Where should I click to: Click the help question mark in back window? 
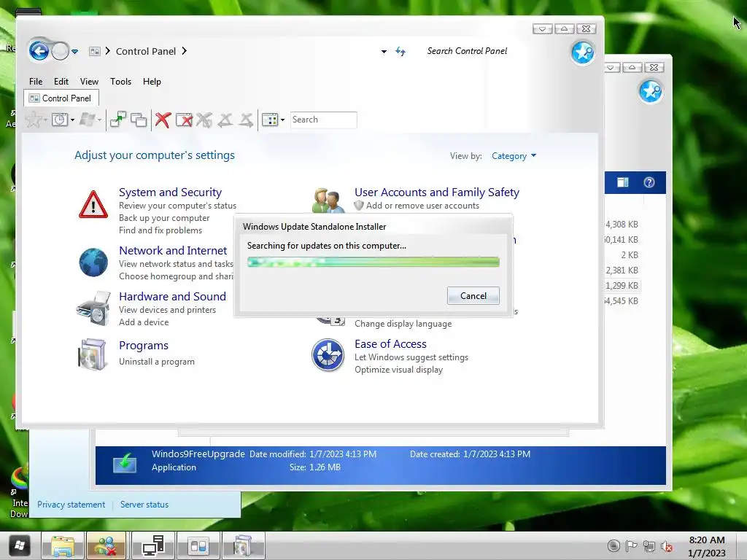tap(649, 182)
